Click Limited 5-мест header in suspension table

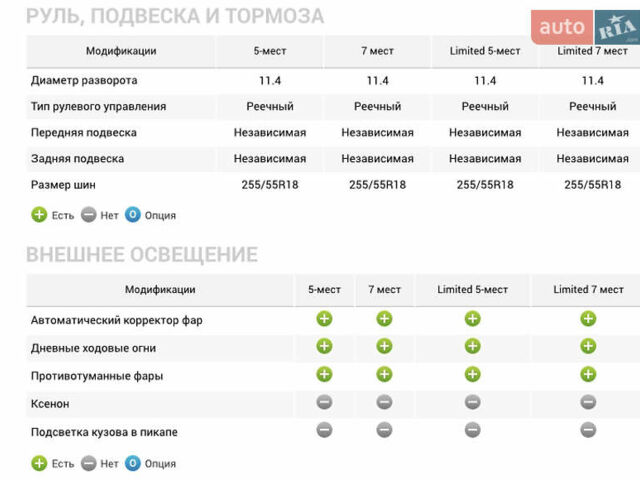tap(485, 51)
